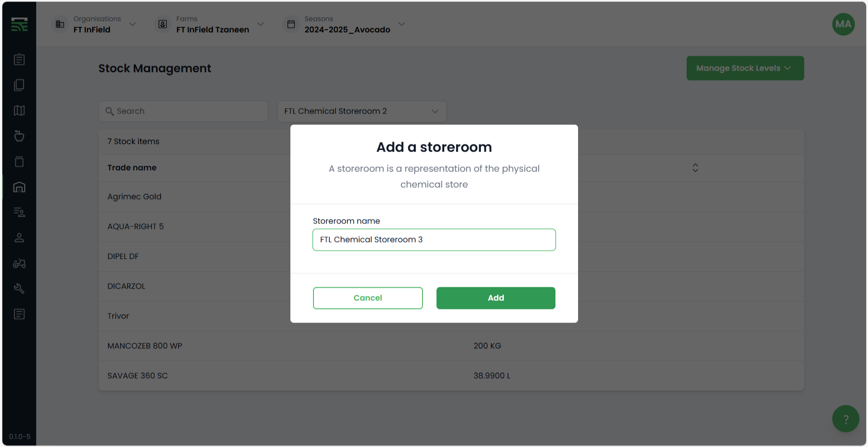Open the container sidebar icon below the fruit
The width and height of the screenshot is (868, 447).
[x=19, y=162]
